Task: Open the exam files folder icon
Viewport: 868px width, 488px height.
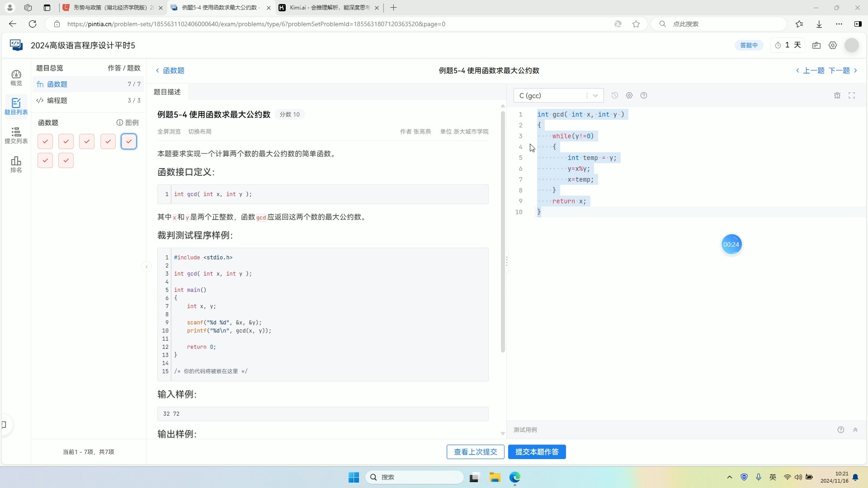Action: tap(816, 45)
